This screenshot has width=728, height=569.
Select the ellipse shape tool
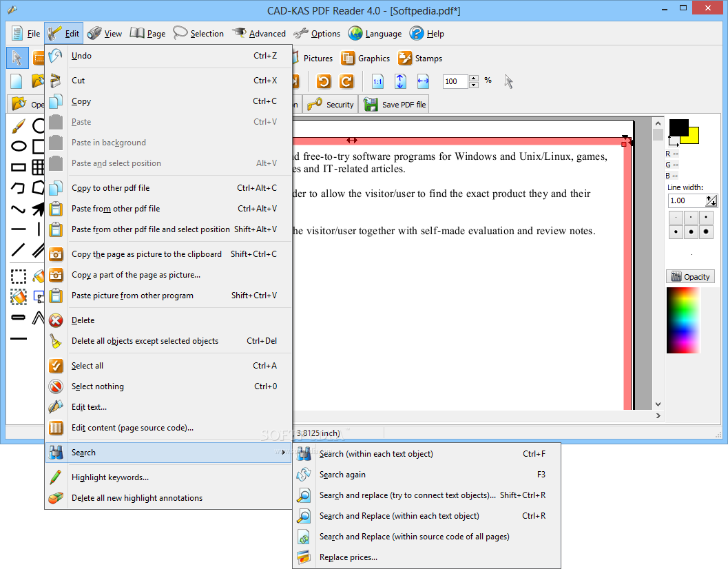point(19,146)
